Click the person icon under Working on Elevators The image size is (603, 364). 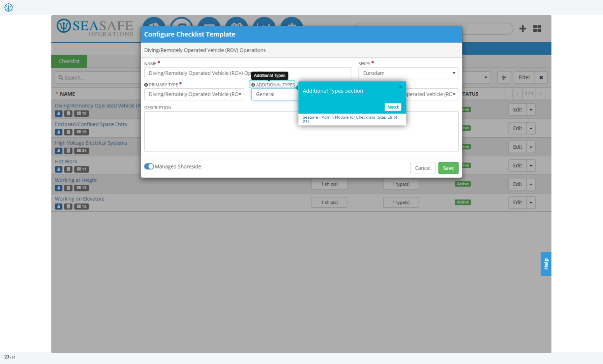coord(59,207)
